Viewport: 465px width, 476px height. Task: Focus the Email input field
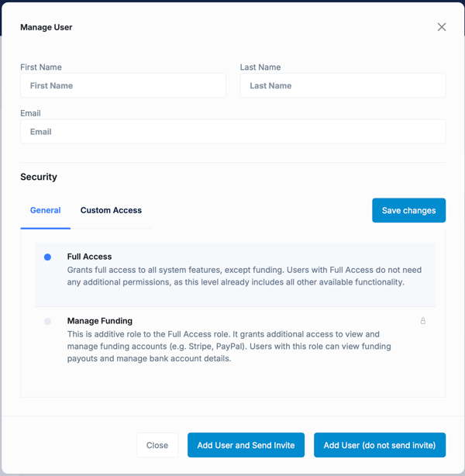(232, 132)
